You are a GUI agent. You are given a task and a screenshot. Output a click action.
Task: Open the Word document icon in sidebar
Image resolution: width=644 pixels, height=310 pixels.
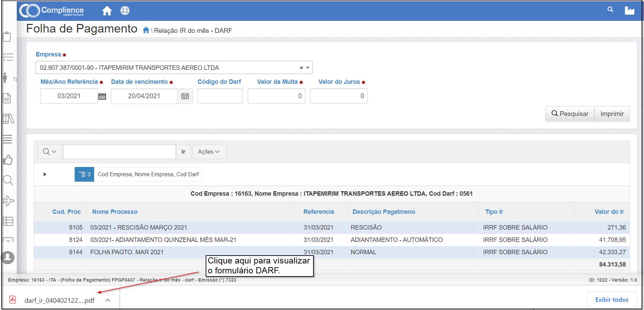7,98
